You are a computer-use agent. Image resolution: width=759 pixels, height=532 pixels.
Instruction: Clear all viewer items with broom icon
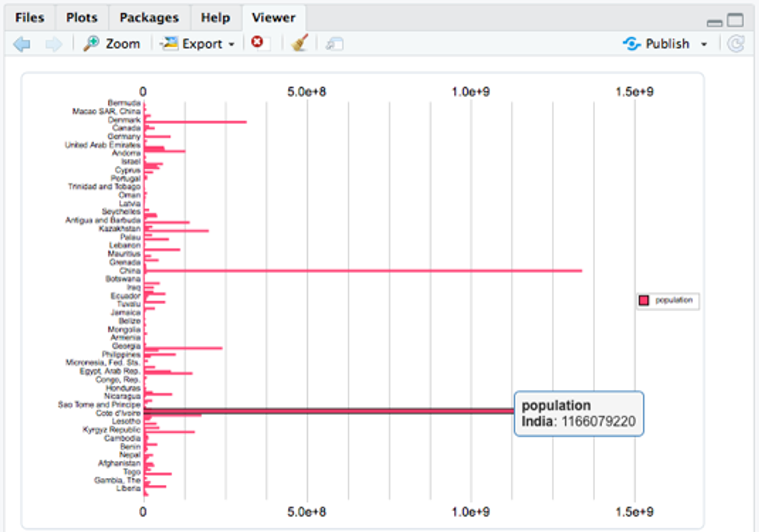[300, 43]
